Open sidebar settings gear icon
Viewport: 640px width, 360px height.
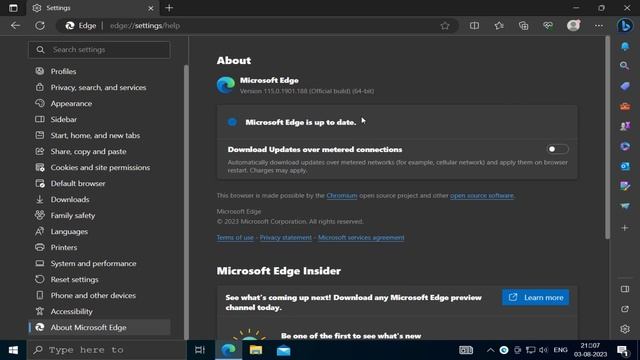(624, 329)
